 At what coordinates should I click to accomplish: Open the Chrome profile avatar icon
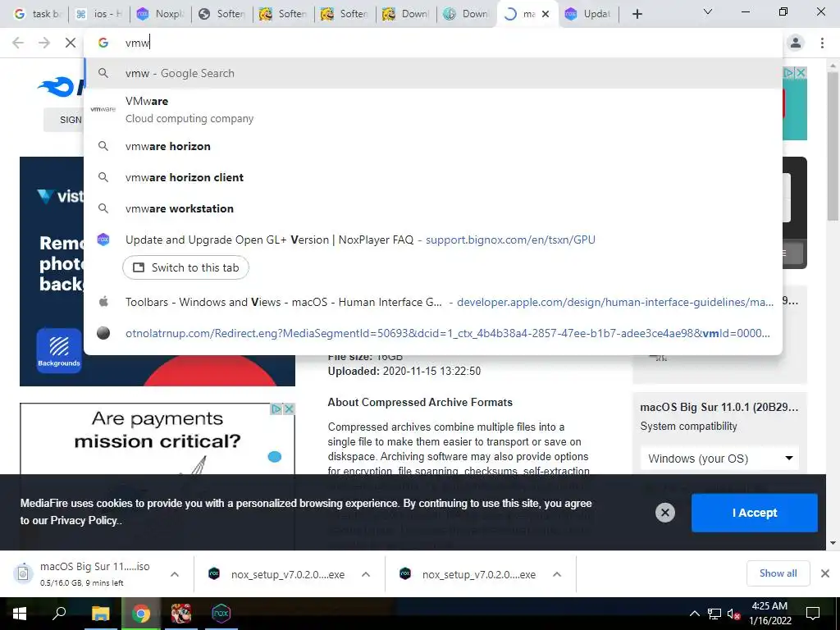click(796, 43)
